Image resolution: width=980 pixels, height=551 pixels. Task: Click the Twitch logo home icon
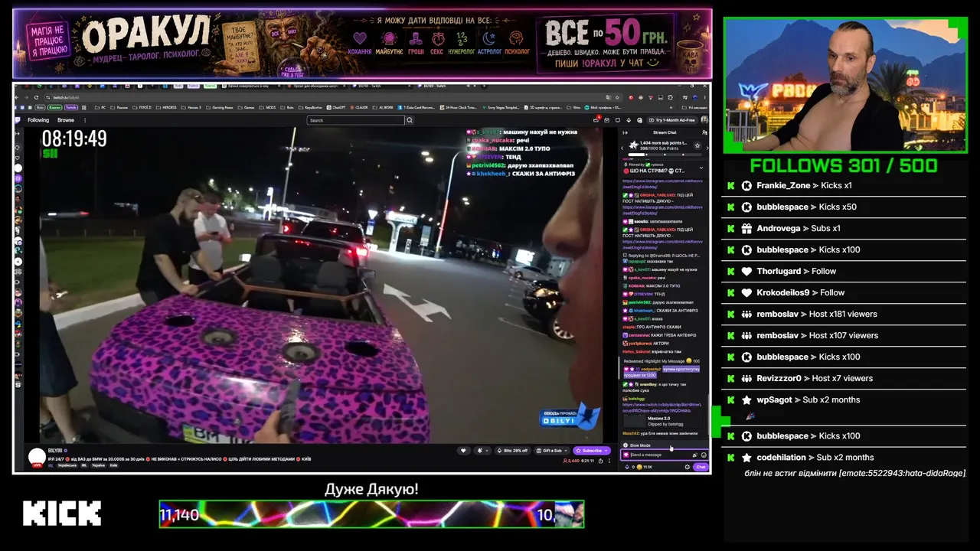(x=18, y=120)
